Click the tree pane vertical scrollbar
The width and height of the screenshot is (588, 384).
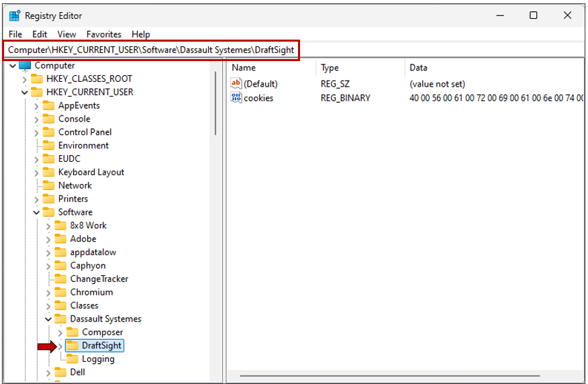click(215, 103)
